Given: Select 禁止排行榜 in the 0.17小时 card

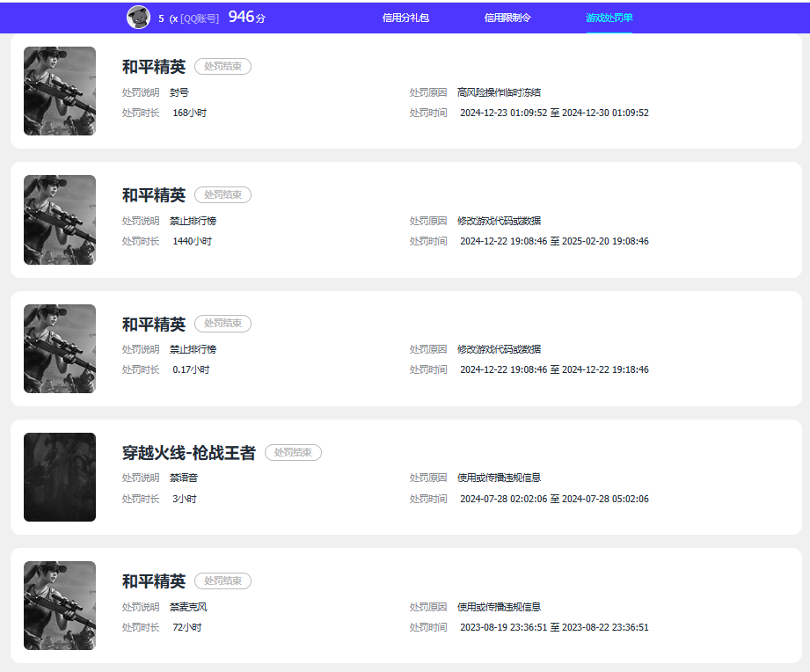Looking at the screenshot, I should pos(193,350).
